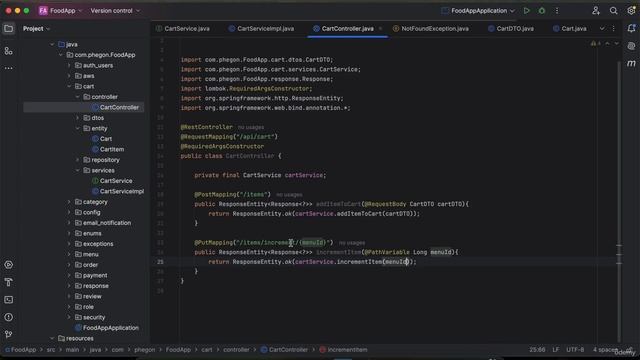Open IDE settings gear
Image resolution: width=640 pixels, height=360 pixels.
coord(631,11)
